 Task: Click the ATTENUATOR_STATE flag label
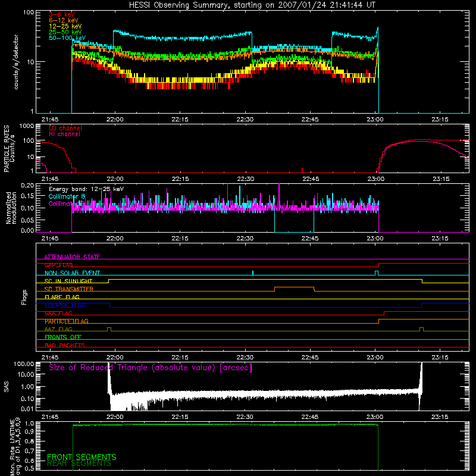(72, 257)
